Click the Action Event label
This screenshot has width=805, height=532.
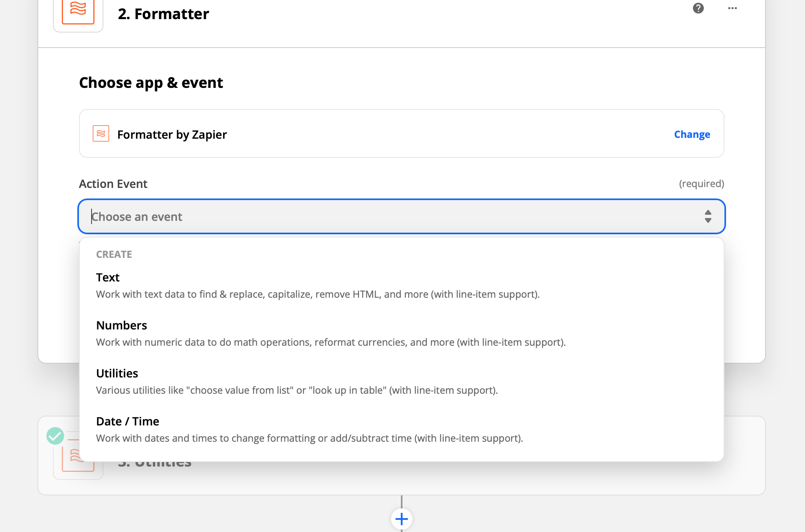(x=113, y=184)
